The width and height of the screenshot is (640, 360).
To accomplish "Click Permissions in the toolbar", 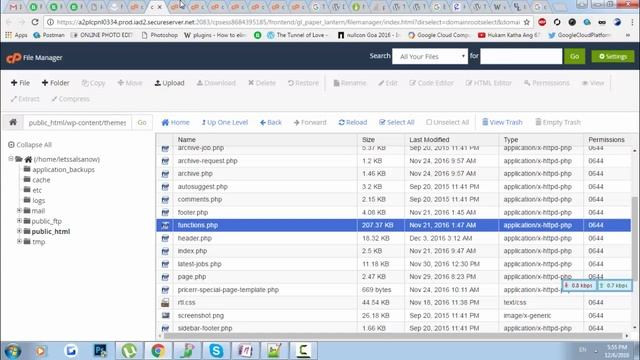I will (547, 83).
